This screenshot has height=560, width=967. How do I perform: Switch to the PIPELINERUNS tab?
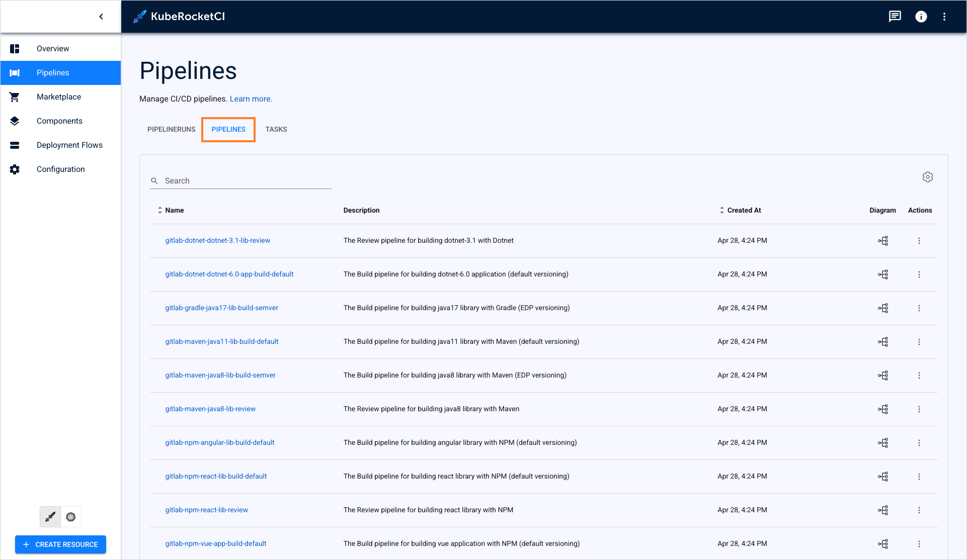coord(171,129)
